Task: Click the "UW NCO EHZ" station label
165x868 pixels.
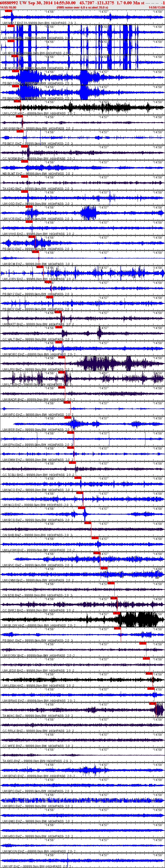Action: (13, 490)
